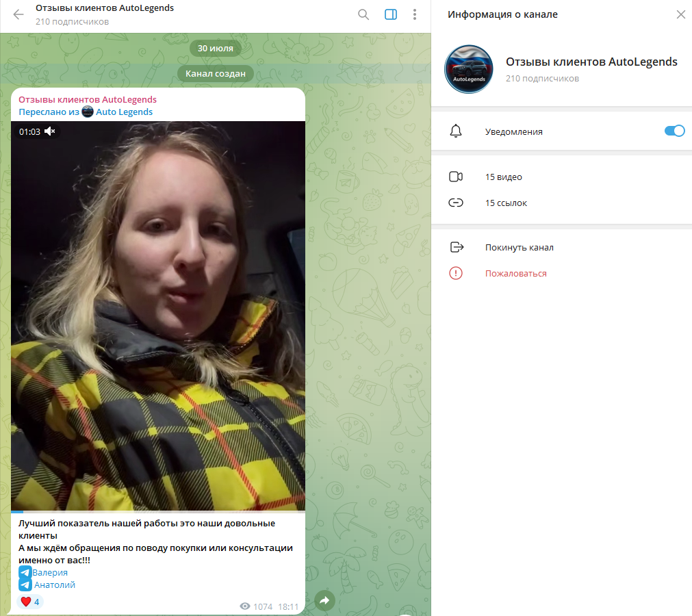Open search in the channel
The image size is (692, 616).
363,14
